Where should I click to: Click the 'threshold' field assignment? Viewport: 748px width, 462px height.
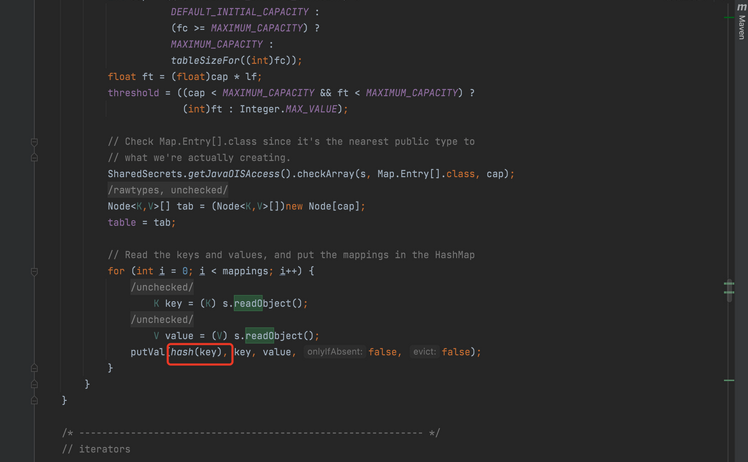coord(133,93)
